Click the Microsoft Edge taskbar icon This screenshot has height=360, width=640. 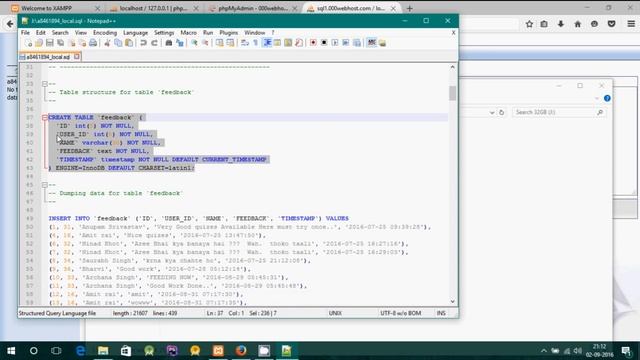click(80, 351)
